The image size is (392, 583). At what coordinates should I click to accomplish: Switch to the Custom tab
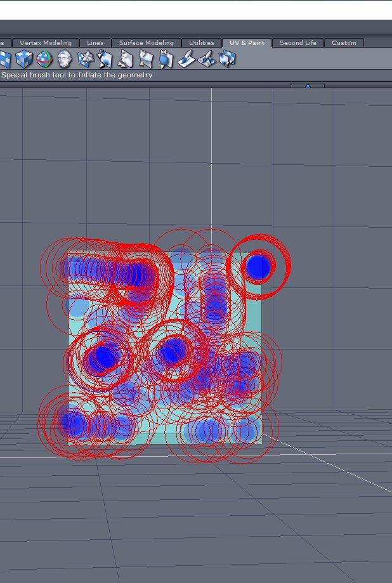point(344,43)
